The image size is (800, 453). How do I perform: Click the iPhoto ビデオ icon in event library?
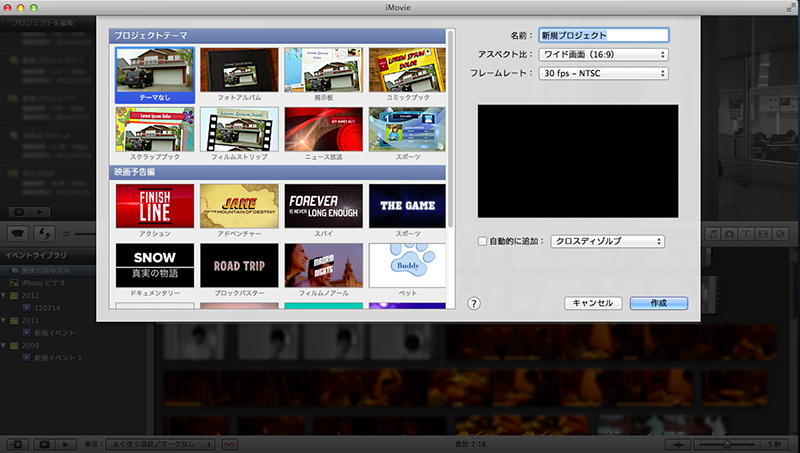tap(14, 283)
